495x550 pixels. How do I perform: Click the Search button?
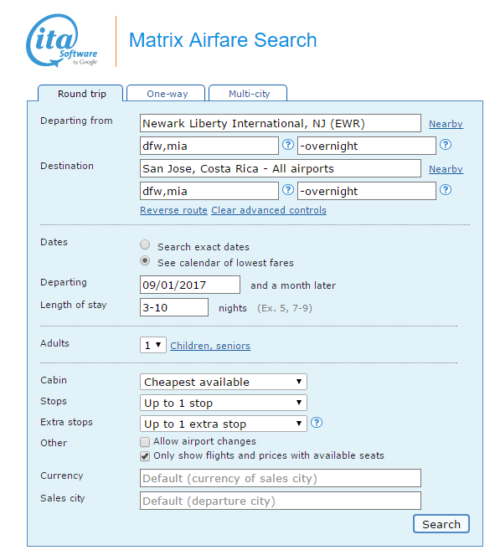pyautogui.click(x=441, y=524)
